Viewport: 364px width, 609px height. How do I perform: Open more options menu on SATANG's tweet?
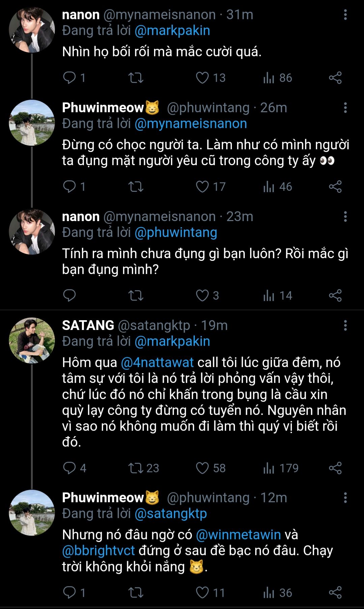pyautogui.click(x=345, y=326)
